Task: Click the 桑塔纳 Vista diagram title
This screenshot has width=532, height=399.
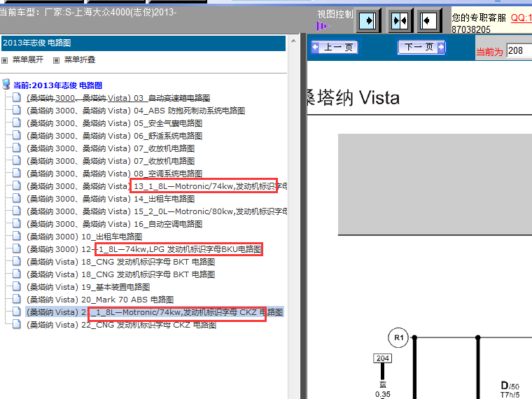Action: (x=353, y=98)
